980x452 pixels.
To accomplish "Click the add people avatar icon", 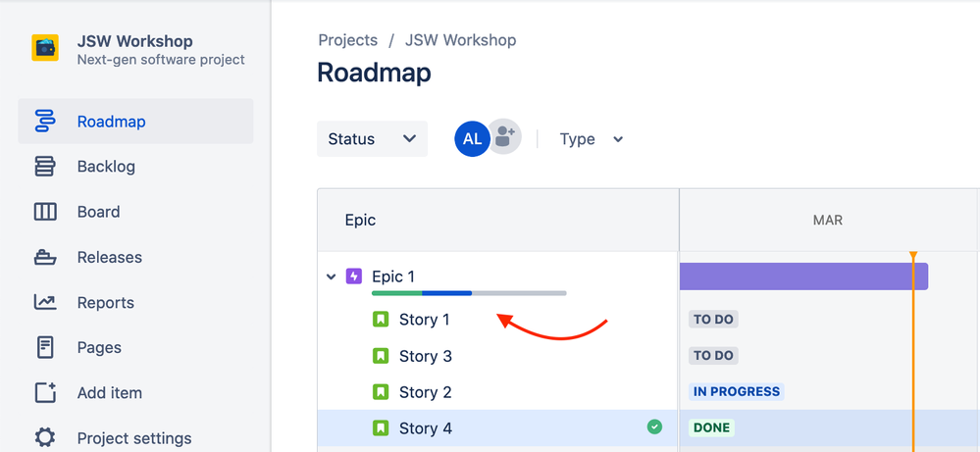I will 504,136.
